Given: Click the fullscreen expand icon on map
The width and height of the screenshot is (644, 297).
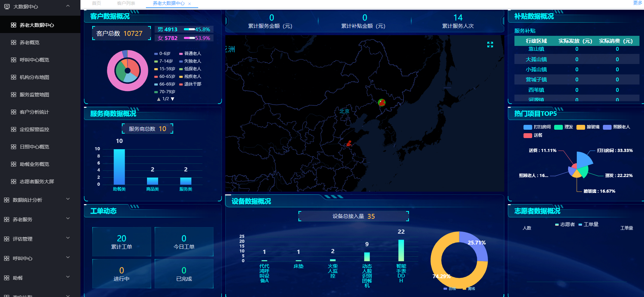Looking at the screenshot, I should click(x=490, y=45).
